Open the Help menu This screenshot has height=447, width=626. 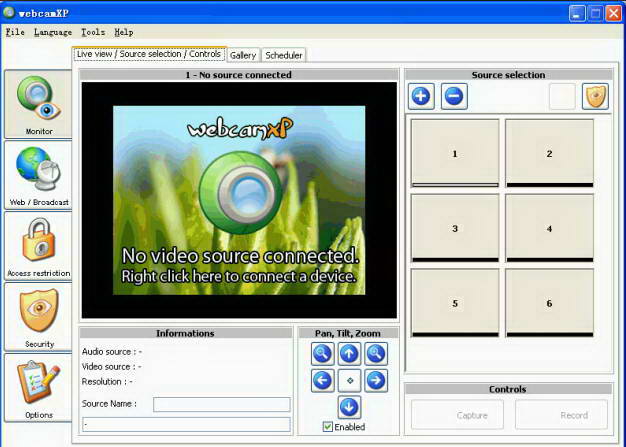click(124, 32)
